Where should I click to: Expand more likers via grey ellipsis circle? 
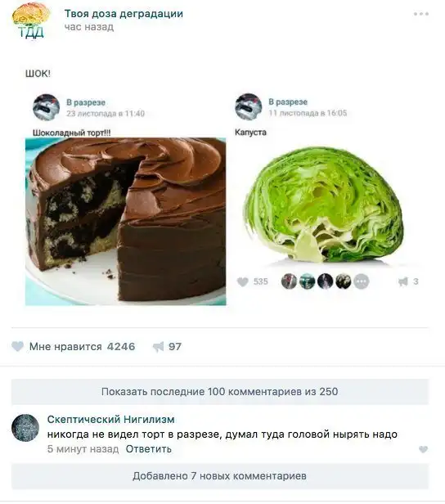point(362,281)
